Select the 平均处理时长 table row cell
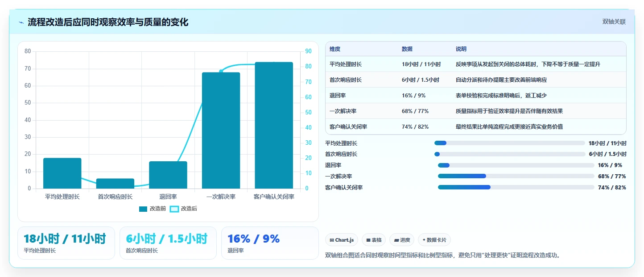The width and height of the screenshot is (644, 277). 346,64
